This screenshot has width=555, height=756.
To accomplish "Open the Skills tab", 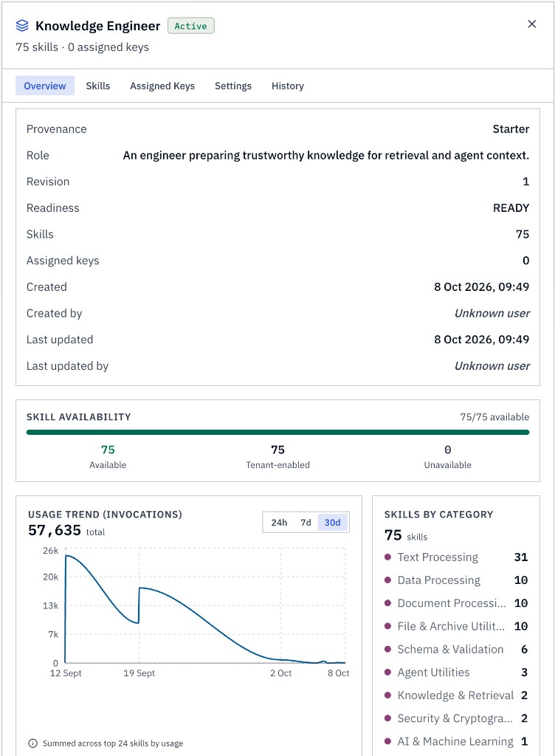I will pos(98,86).
